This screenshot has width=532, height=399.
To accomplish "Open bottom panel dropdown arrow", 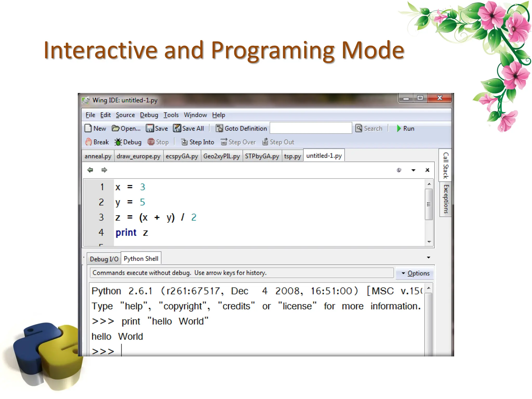I will 429,257.
